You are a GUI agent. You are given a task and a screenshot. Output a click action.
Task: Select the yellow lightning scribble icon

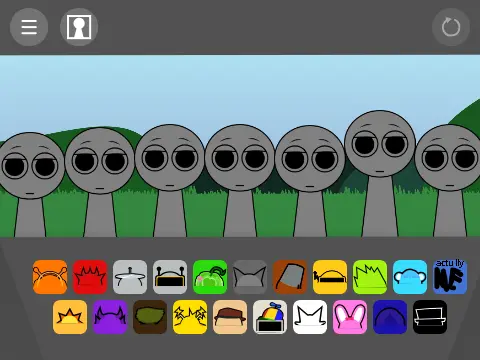[x=190, y=317]
